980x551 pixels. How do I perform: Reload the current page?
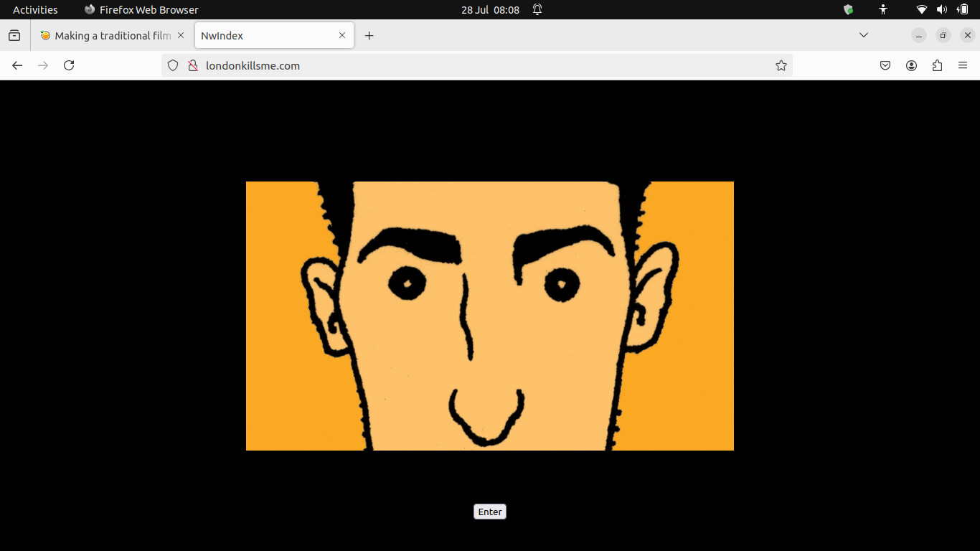[x=69, y=65]
